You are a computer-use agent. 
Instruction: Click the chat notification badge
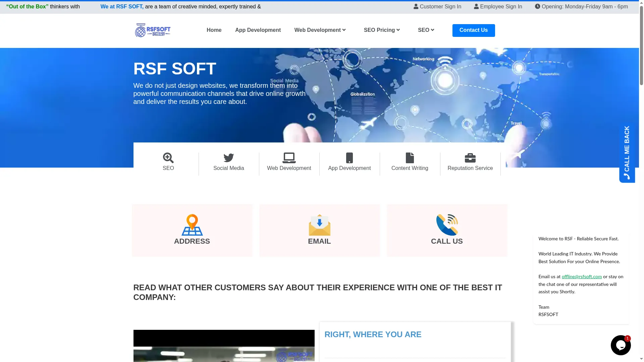tap(628, 339)
